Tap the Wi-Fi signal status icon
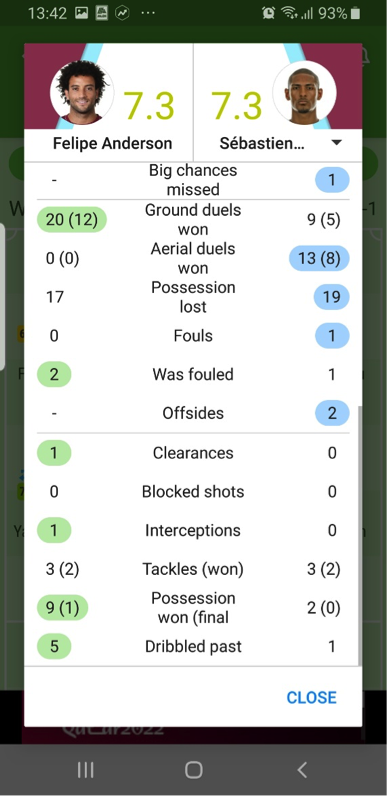387x796 pixels. (x=289, y=13)
